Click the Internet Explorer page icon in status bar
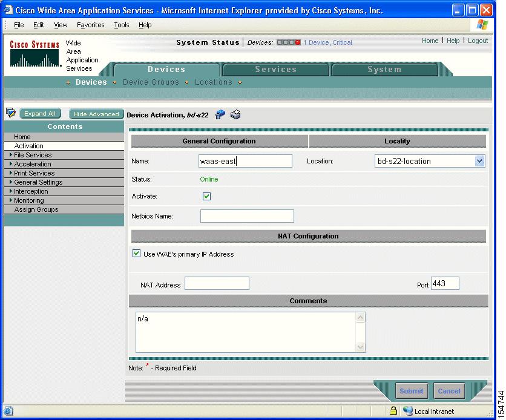Screen dimensions: 506x420 click(8, 412)
